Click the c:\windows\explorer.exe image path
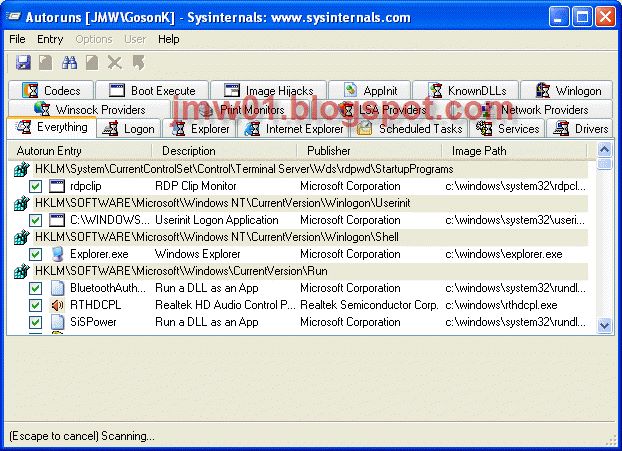The width and height of the screenshot is (622, 451). [x=504, y=254]
